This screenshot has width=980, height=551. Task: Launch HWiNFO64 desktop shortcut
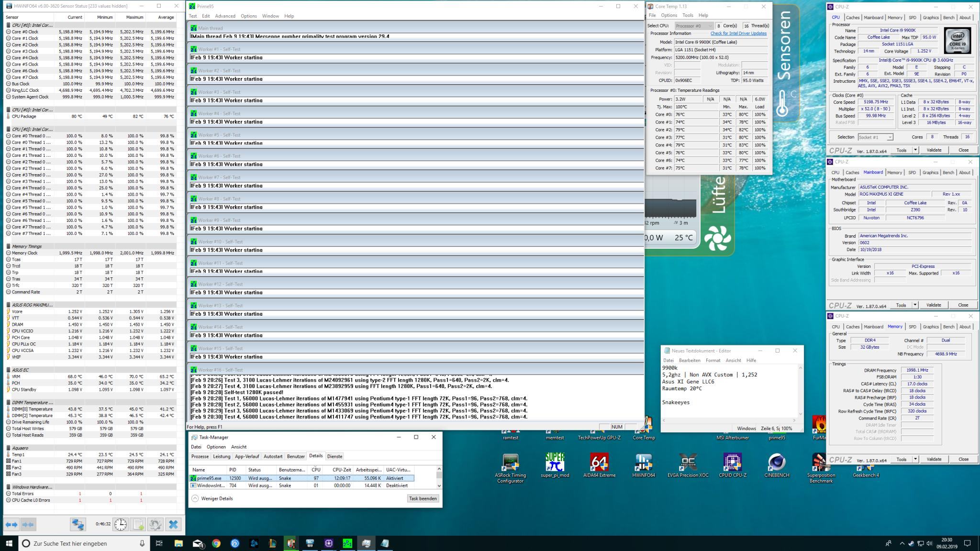pos(644,464)
